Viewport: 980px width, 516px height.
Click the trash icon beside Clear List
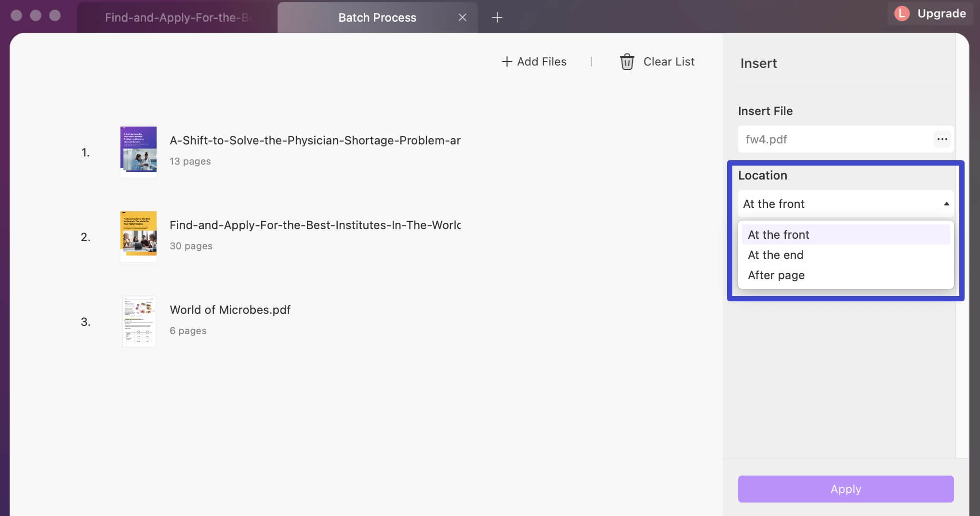click(x=627, y=62)
